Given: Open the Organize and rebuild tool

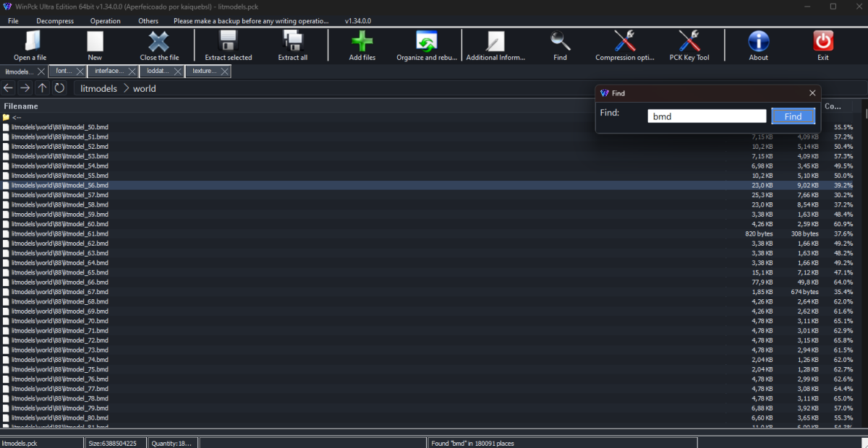Looking at the screenshot, I should 427,42.
